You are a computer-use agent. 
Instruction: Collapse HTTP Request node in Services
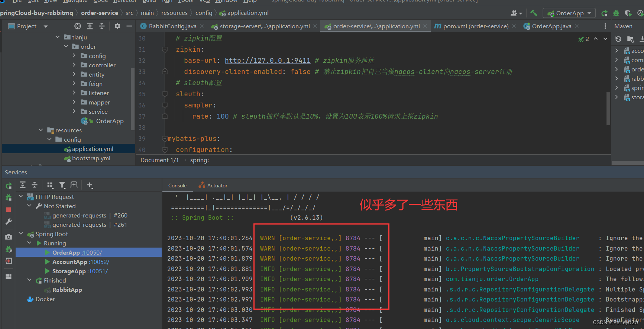point(21,197)
